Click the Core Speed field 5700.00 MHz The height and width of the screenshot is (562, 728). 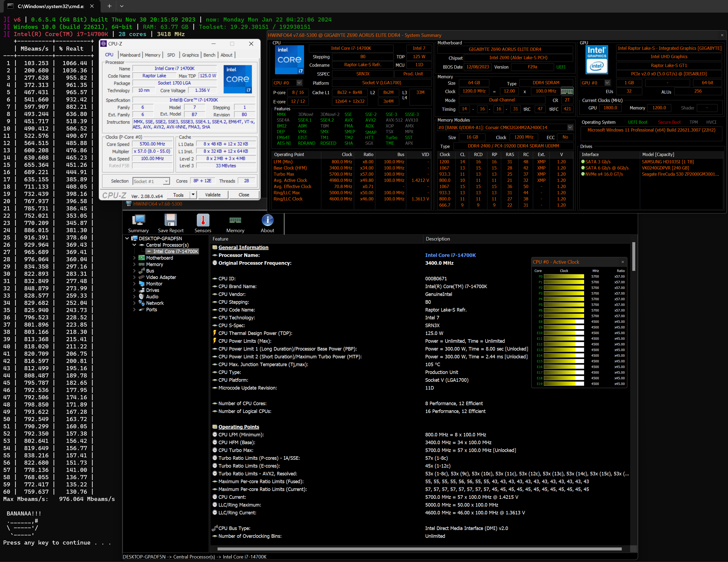tap(152, 144)
